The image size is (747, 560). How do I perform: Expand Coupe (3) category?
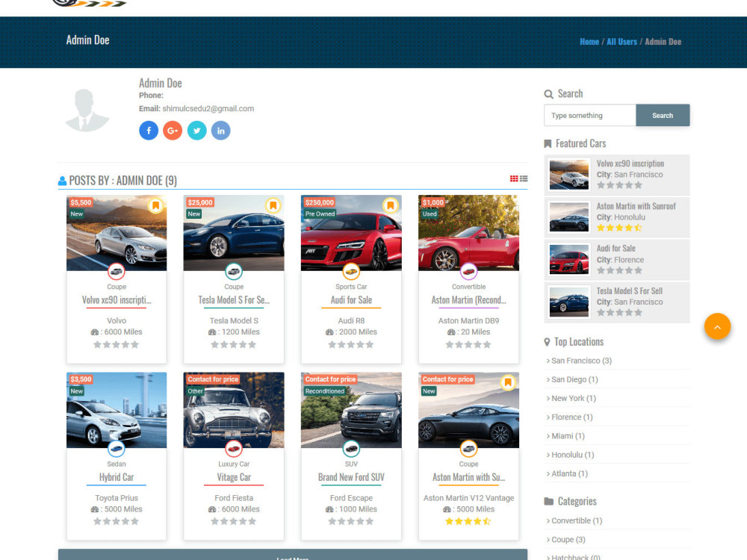coord(568,540)
